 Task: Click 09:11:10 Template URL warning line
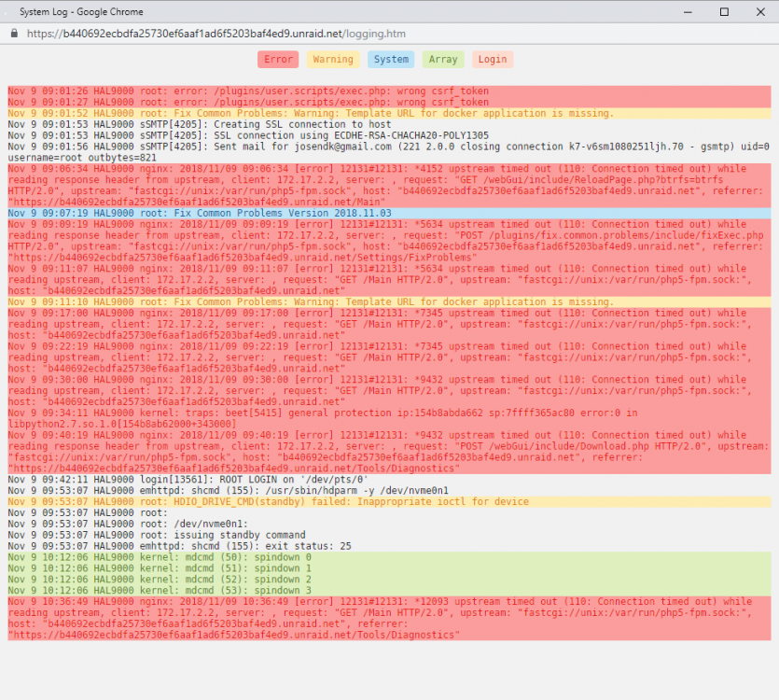point(389,301)
